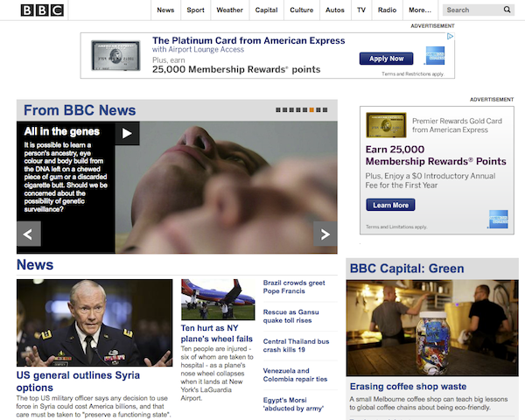Open the Sport section
This screenshot has height=420, width=525.
click(x=195, y=10)
